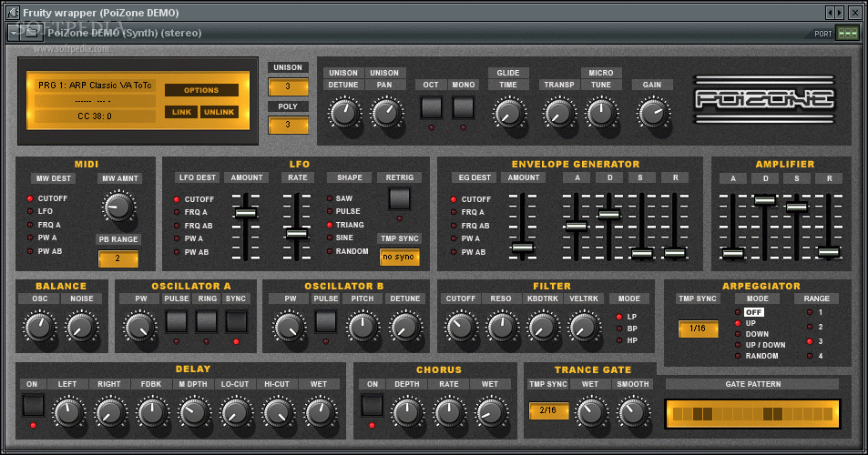Toggle Oscillator A Ring button
This screenshot has height=455, width=868.
click(207, 321)
